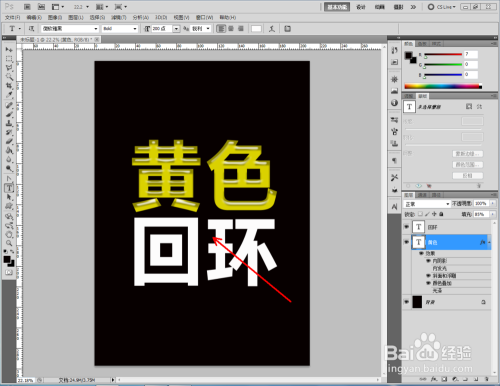
Task: Align text left in options bar
Action: tap(221, 29)
